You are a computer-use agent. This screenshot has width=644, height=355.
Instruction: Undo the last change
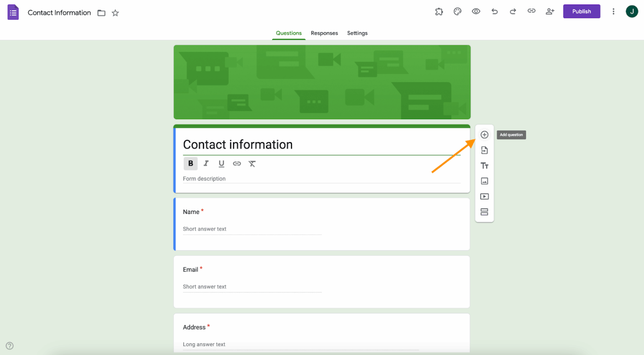pyautogui.click(x=494, y=11)
